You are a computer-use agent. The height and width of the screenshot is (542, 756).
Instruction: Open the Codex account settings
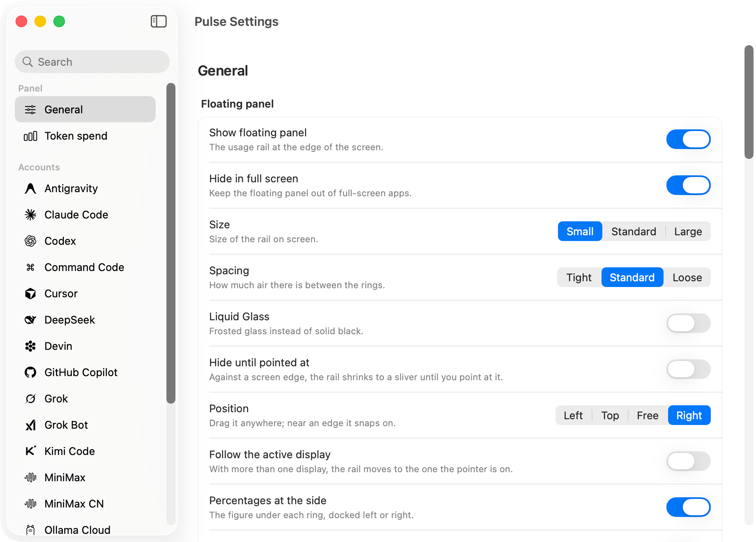[x=85, y=241]
